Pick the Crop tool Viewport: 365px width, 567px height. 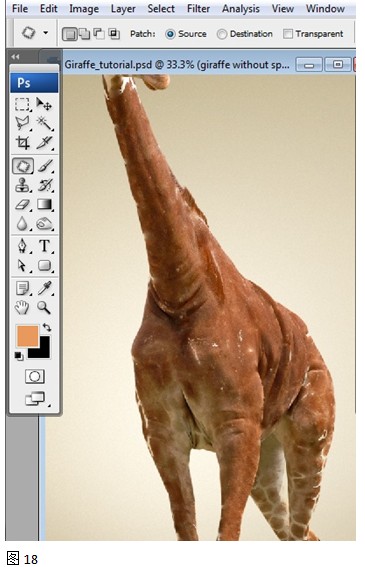[22, 142]
